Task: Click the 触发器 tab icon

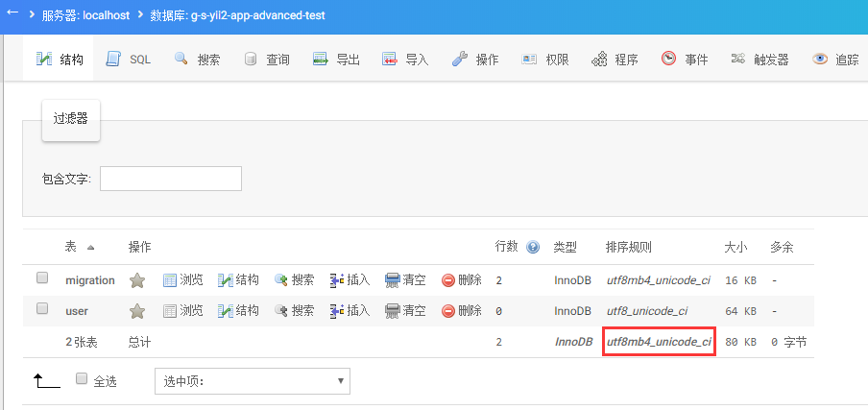Action: [738, 59]
